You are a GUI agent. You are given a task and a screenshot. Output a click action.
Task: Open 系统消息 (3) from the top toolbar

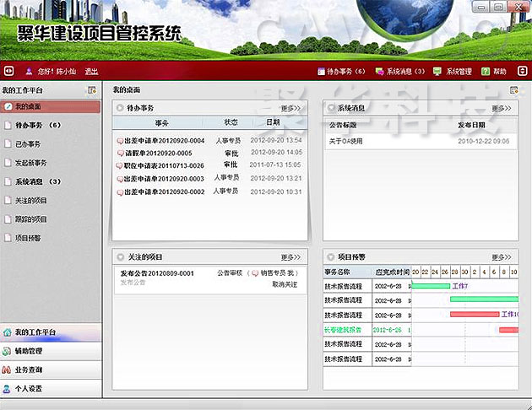[381, 72]
